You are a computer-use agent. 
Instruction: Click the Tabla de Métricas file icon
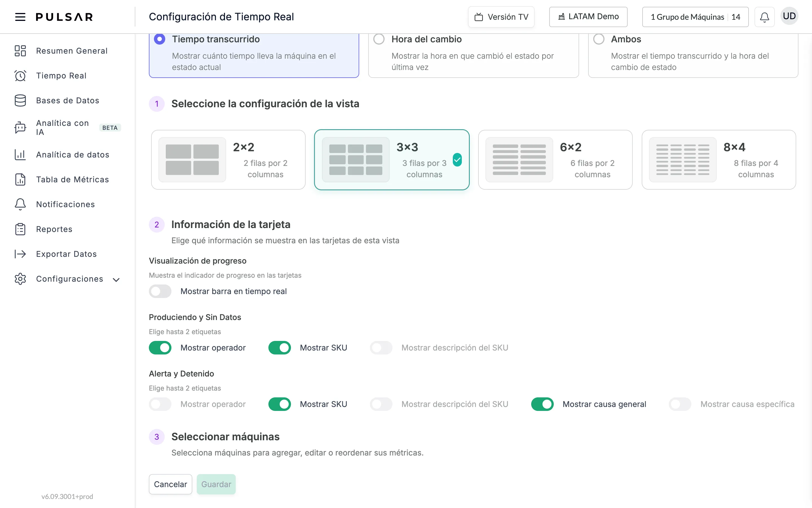pos(20,179)
